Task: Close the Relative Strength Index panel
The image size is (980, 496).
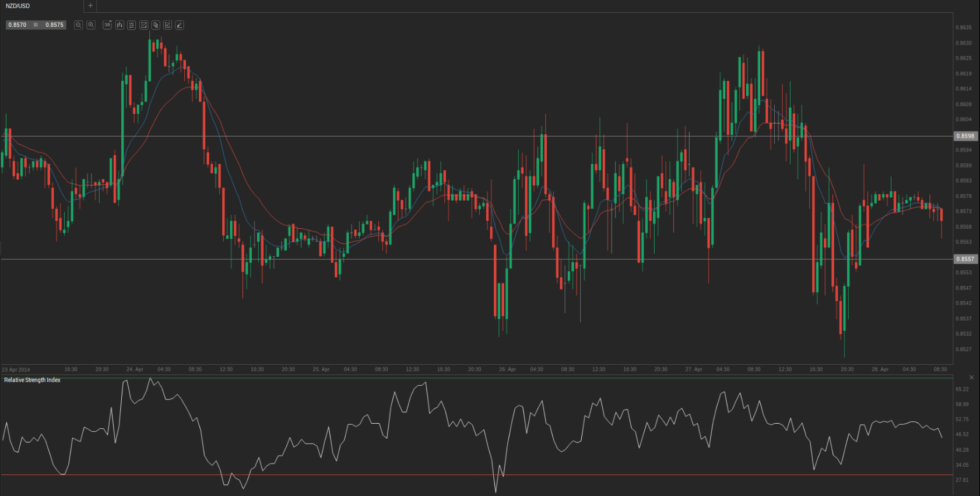Action: pos(971,378)
